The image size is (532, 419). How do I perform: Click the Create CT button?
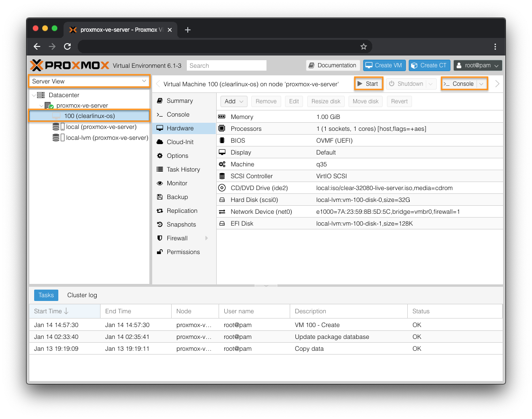click(x=430, y=65)
